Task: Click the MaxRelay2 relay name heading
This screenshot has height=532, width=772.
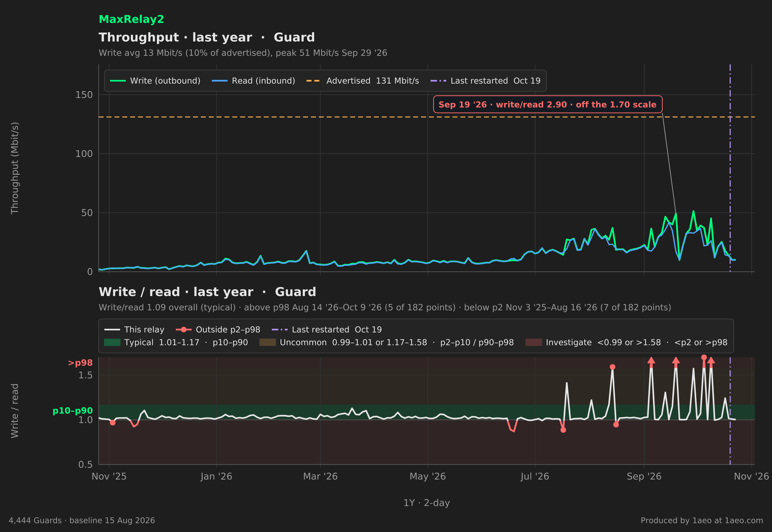Action: pos(131,19)
